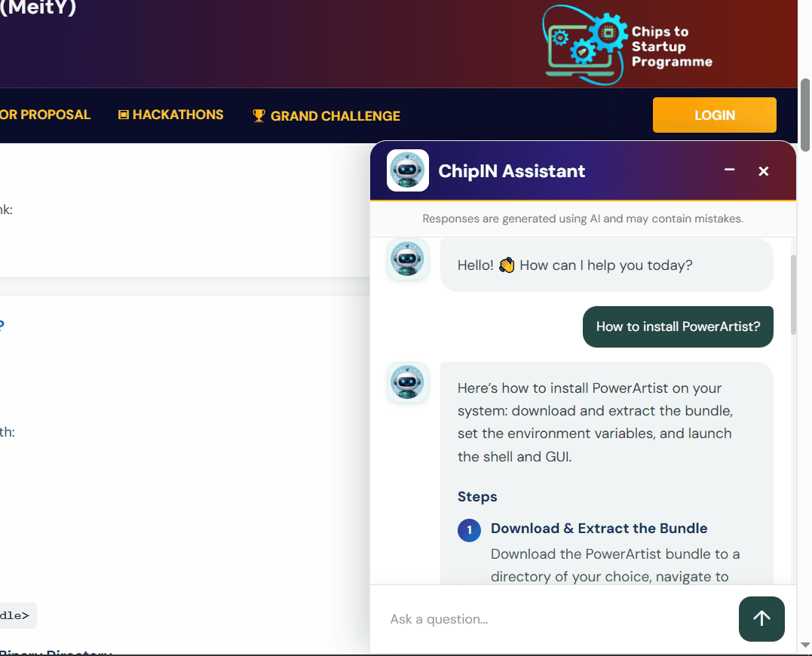Close the ChipIN Assistant chat panel

[763, 171]
